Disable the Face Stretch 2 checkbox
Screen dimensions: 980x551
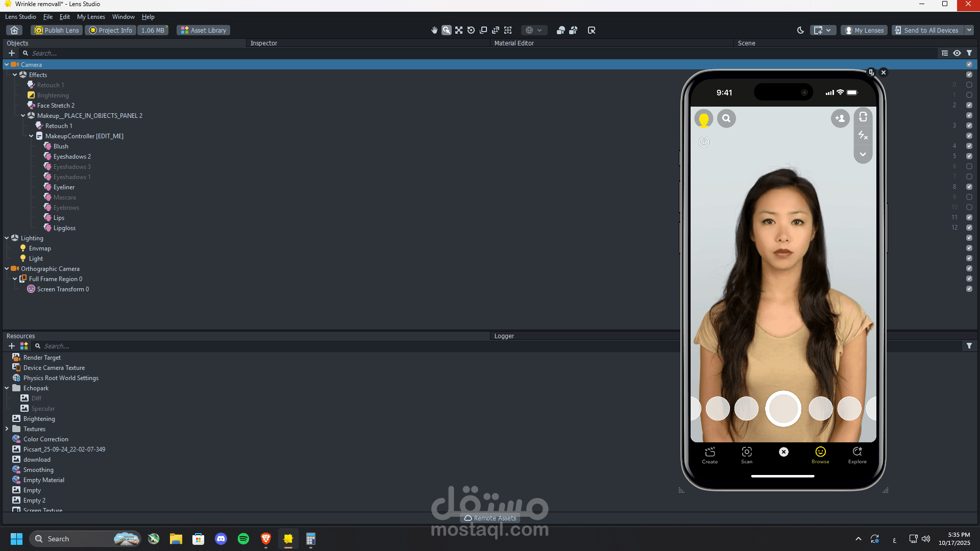pyautogui.click(x=969, y=105)
